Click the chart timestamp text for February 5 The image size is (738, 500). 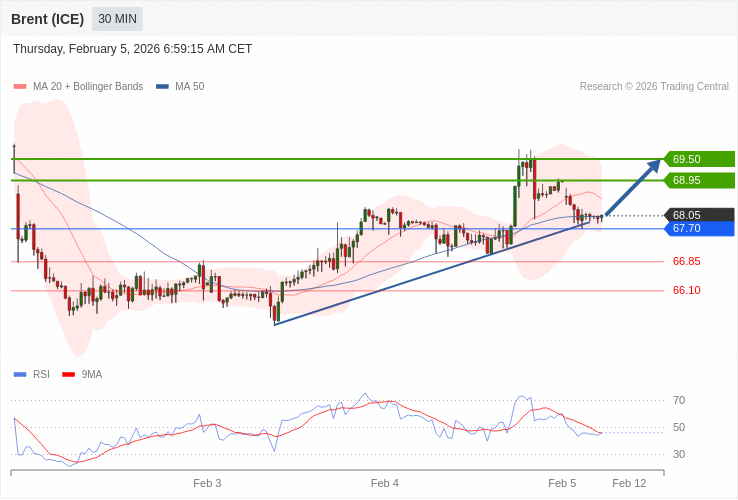[132, 49]
